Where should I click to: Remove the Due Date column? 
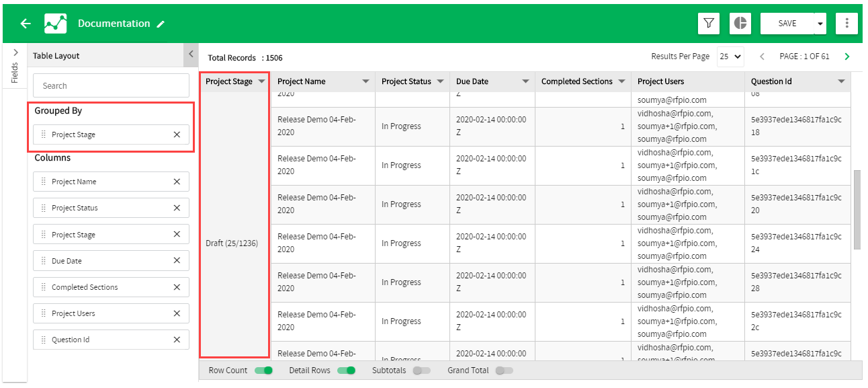[x=177, y=260]
